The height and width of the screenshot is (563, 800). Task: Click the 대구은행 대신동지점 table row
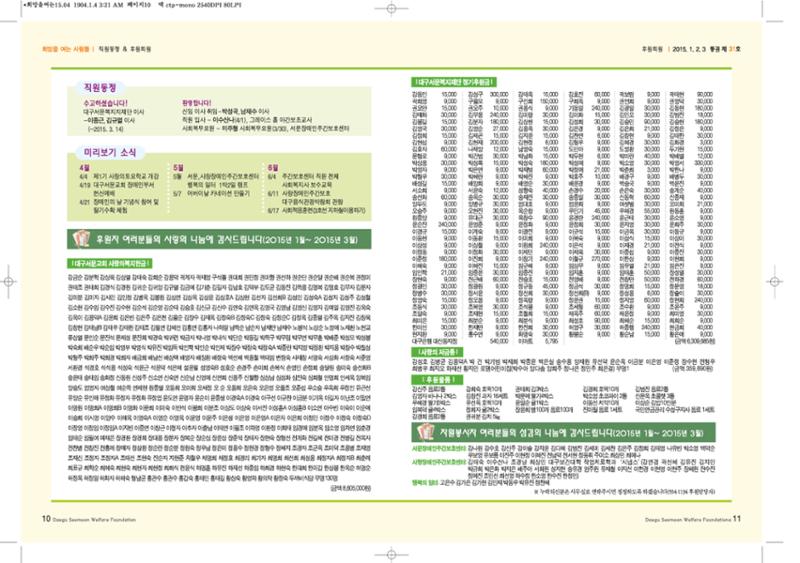[x=460, y=340]
